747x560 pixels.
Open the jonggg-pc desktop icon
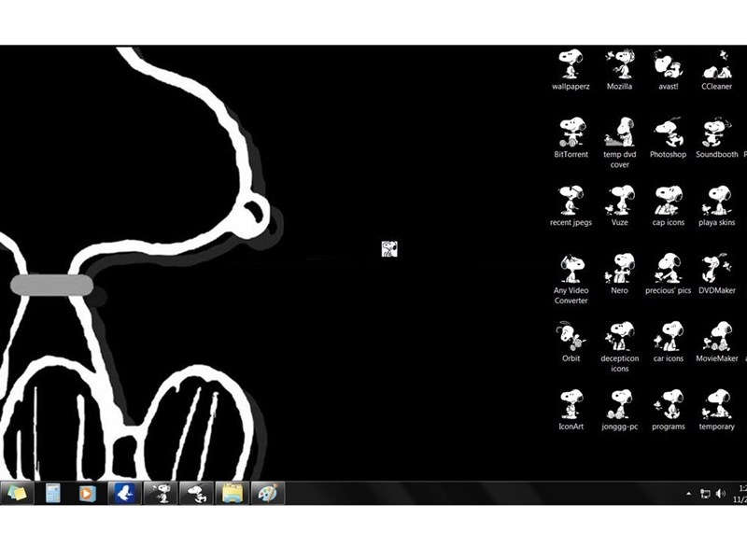click(619, 410)
